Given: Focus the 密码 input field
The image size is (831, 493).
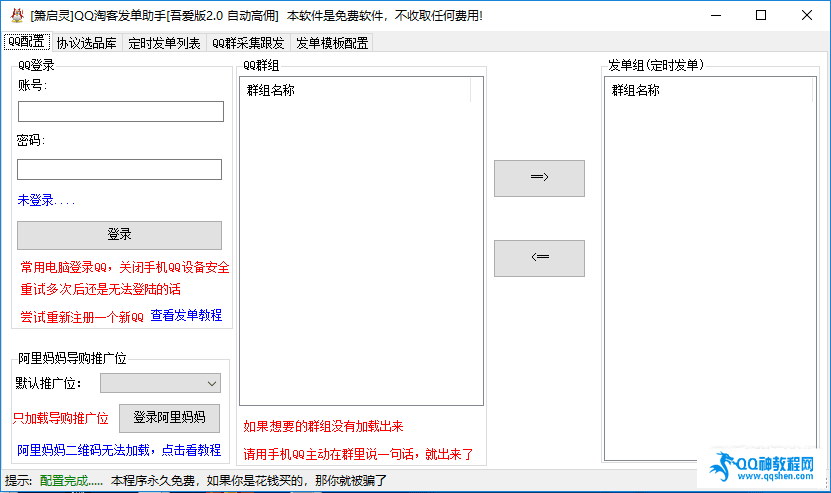Looking at the screenshot, I should [x=119, y=170].
